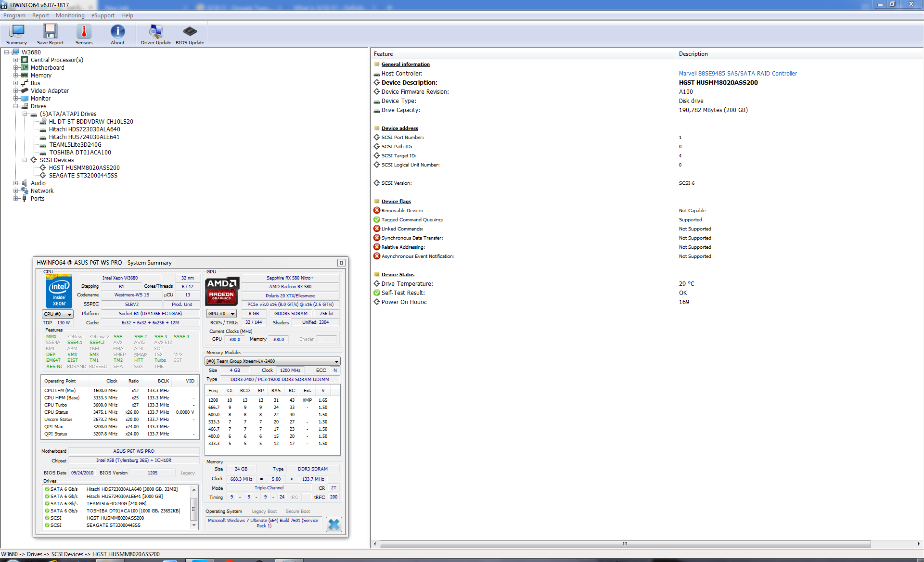Viewport: 924px width, 562px height.
Task: Select the CPU #0 dropdown
Action: point(58,314)
